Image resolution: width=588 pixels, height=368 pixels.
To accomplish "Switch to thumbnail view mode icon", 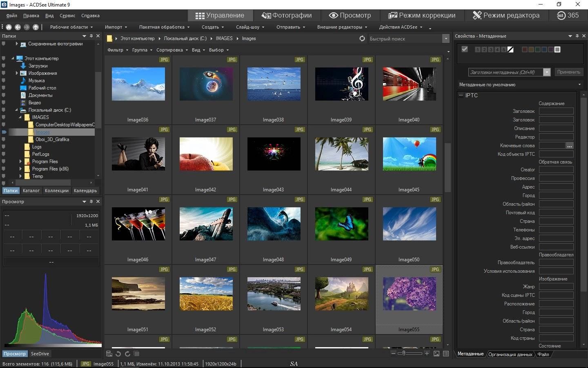I will click(437, 353).
